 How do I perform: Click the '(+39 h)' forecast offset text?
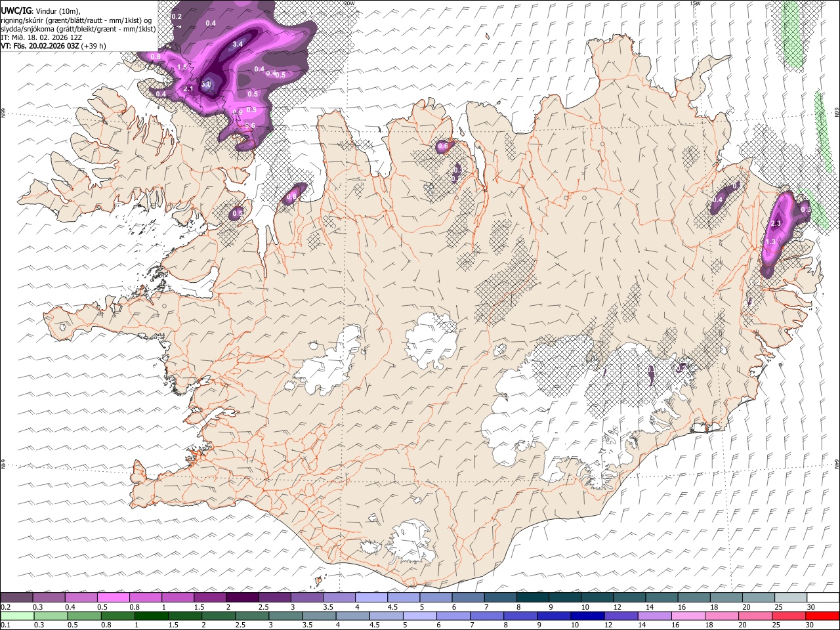pyautogui.click(x=94, y=46)
